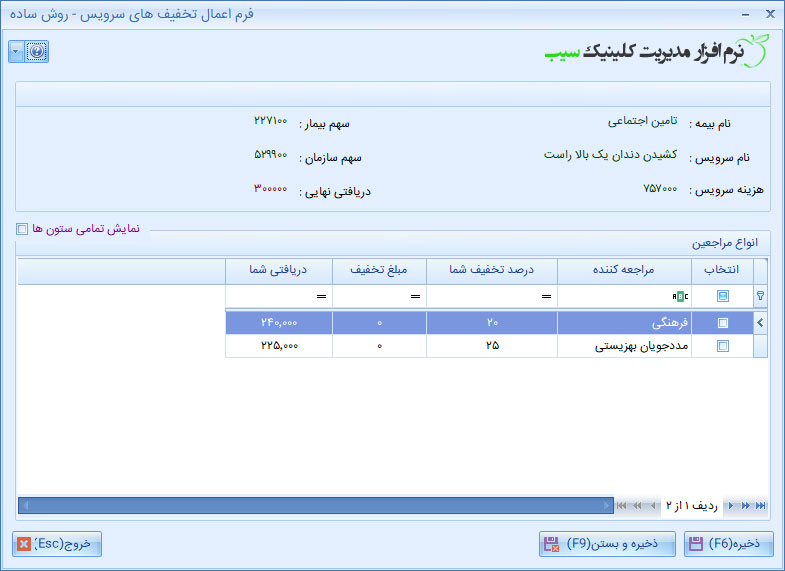785x571 pixels.
Task: Toggle the نمایش تمامی ستون ها checkbox
Action: [x=22, y=229]
